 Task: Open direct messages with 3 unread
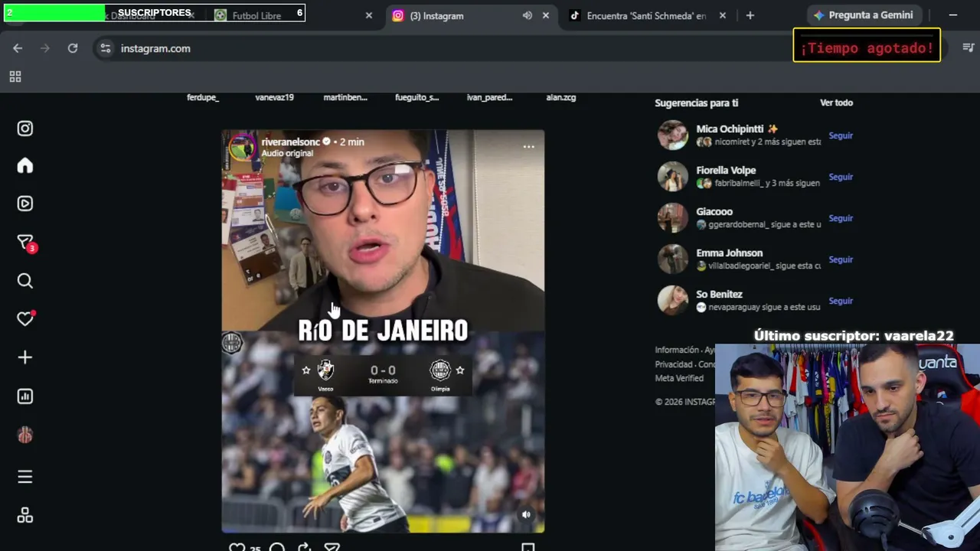(x=25, y=243)
